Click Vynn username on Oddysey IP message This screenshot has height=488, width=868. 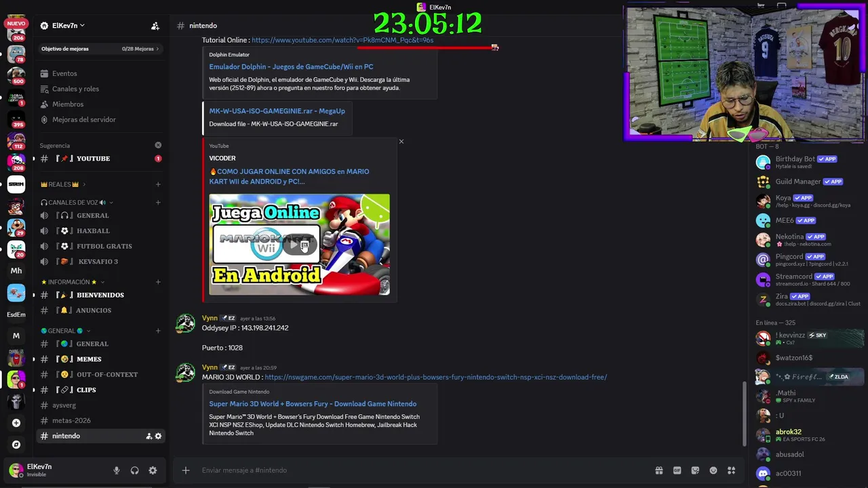[210, 318]
